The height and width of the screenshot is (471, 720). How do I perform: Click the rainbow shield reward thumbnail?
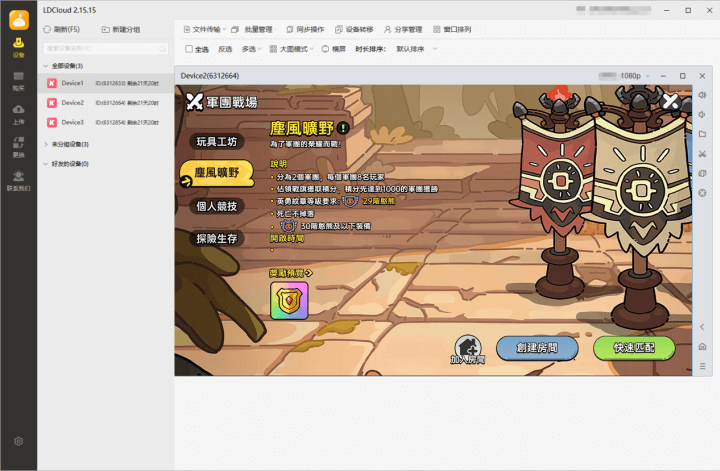click(x=289, y=301)
